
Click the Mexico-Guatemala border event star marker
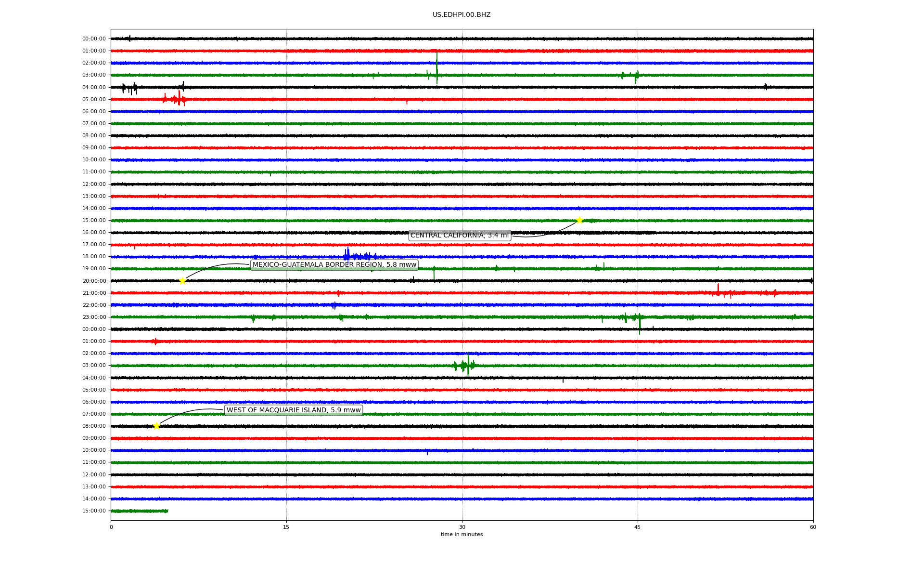[x=182, y=281]
